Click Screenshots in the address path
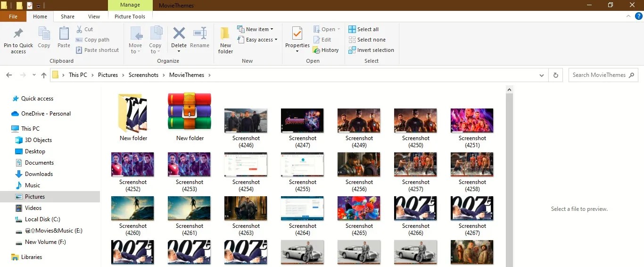This screenshot has width=644, height=267. pyautogui.click(x=144, y=75)
